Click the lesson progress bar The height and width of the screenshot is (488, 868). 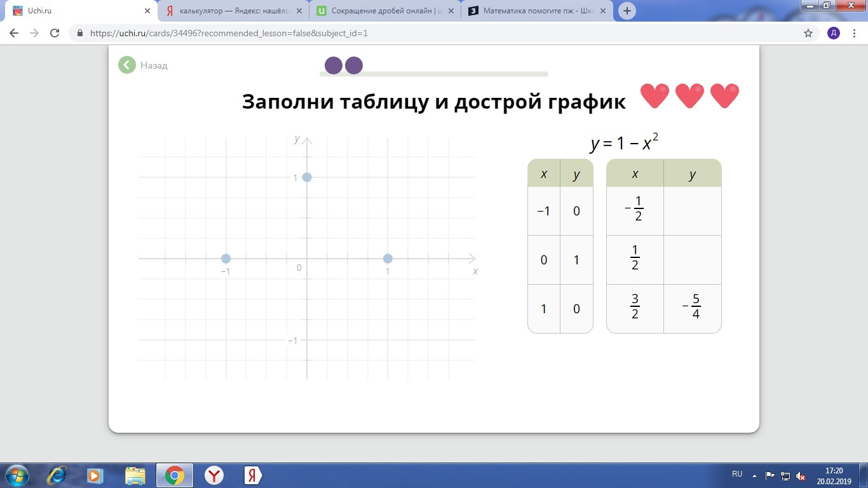(x=433, y=74)
